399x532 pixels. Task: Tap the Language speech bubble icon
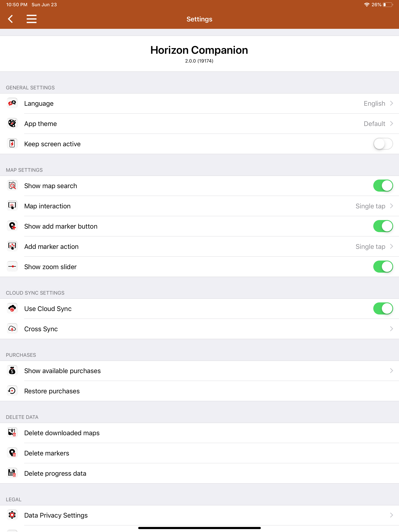[12, 103]
